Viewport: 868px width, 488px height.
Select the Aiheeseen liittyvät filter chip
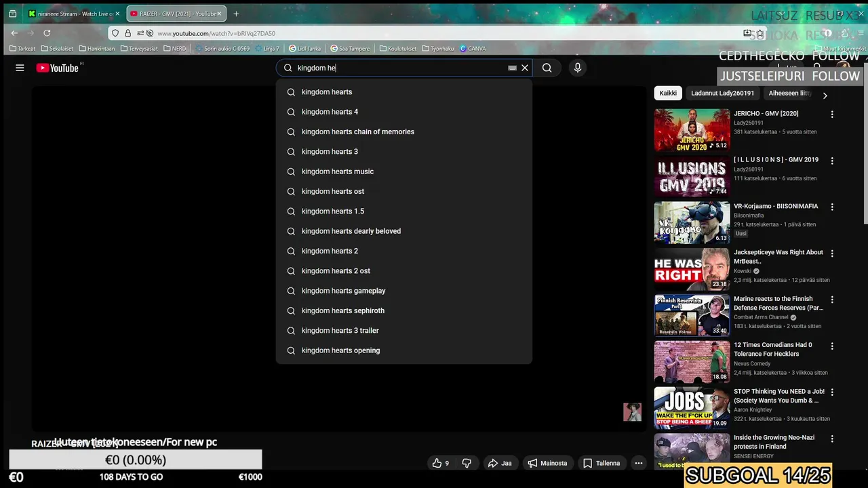[x=789, y=94]
